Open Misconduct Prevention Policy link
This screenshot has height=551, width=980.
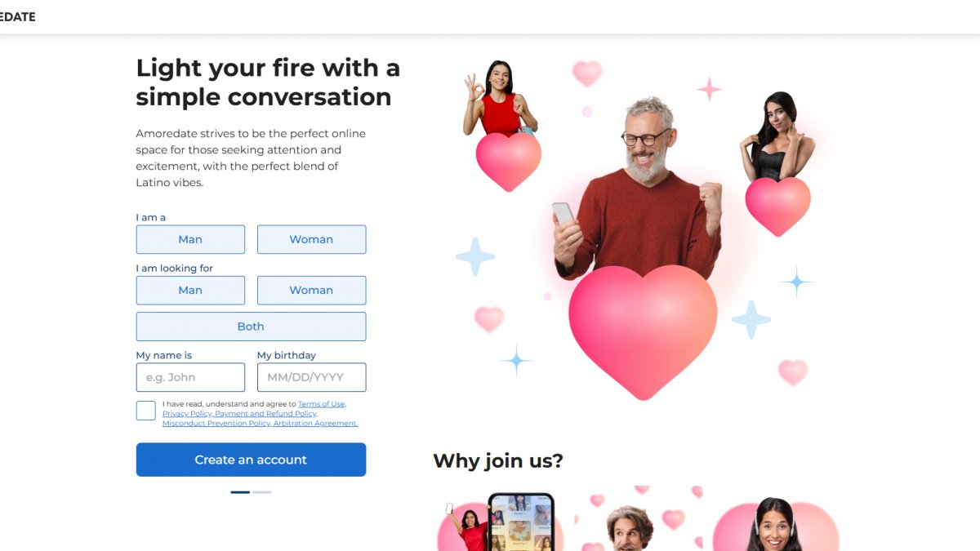point(216,424)
